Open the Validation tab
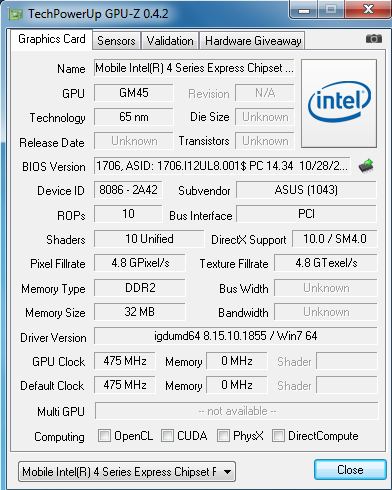 pos(170,41)
